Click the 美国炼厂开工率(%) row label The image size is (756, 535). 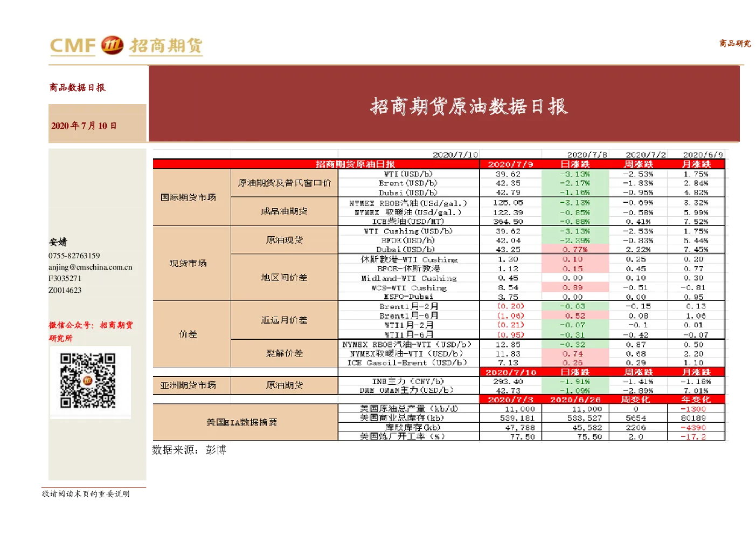tap(402, 436)
